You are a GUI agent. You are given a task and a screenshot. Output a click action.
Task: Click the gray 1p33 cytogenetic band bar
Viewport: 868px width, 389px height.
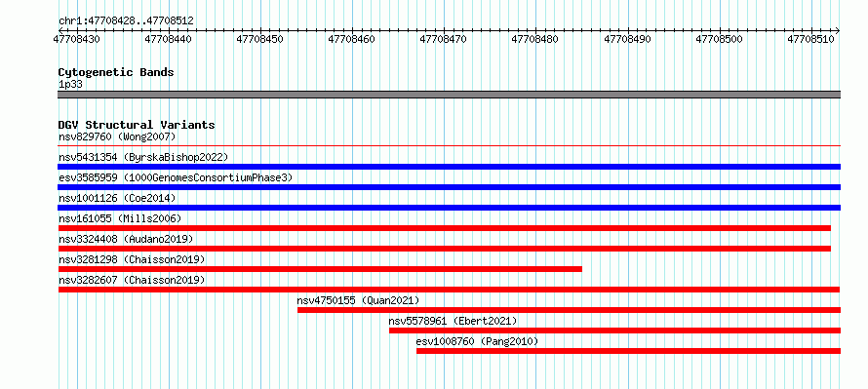coord(450,95)
